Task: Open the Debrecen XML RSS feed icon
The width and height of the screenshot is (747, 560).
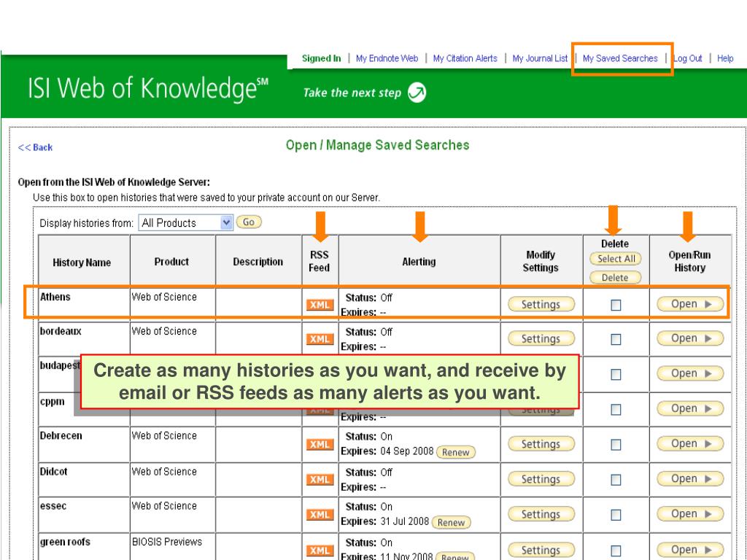Action: coord(320,444)
